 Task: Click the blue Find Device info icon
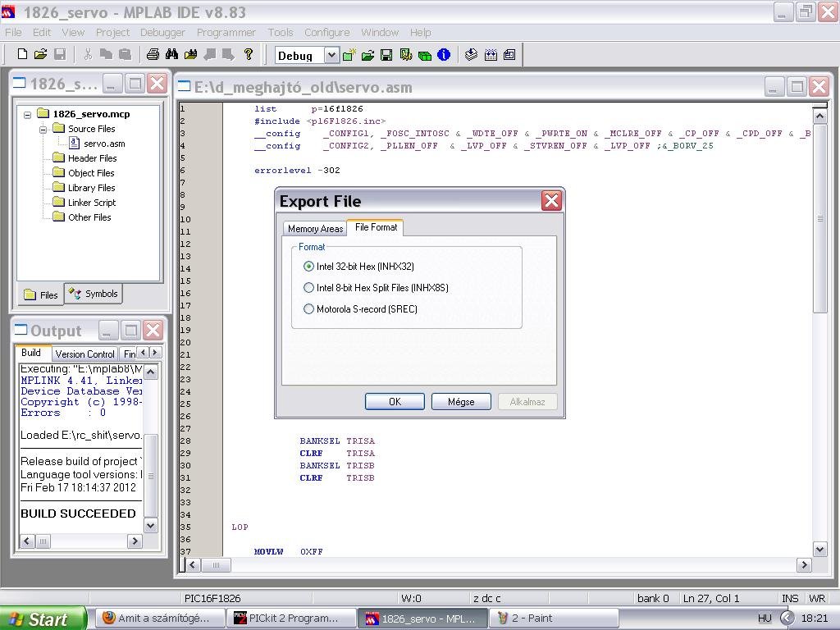[x=444, y=55]
